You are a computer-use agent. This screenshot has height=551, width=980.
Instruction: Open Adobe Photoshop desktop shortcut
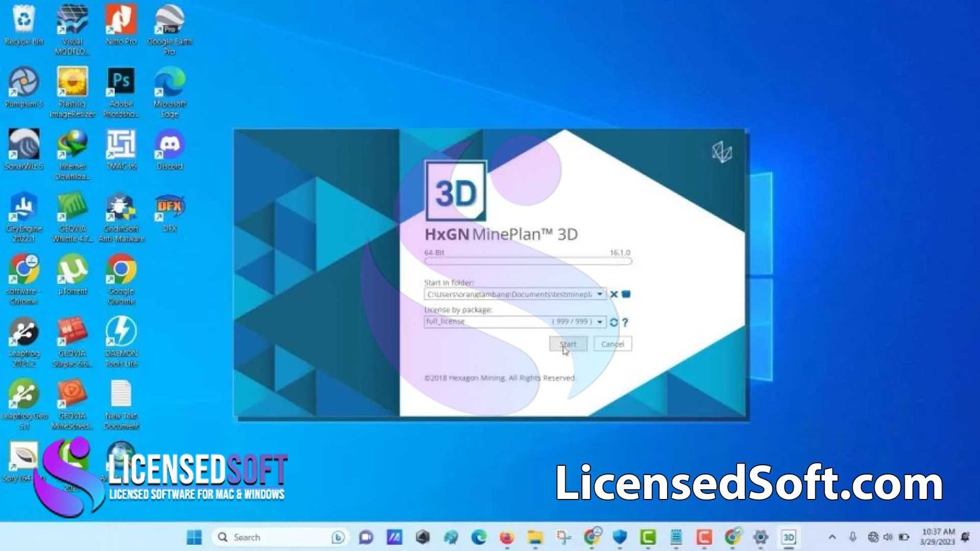(x=121, y=92)
